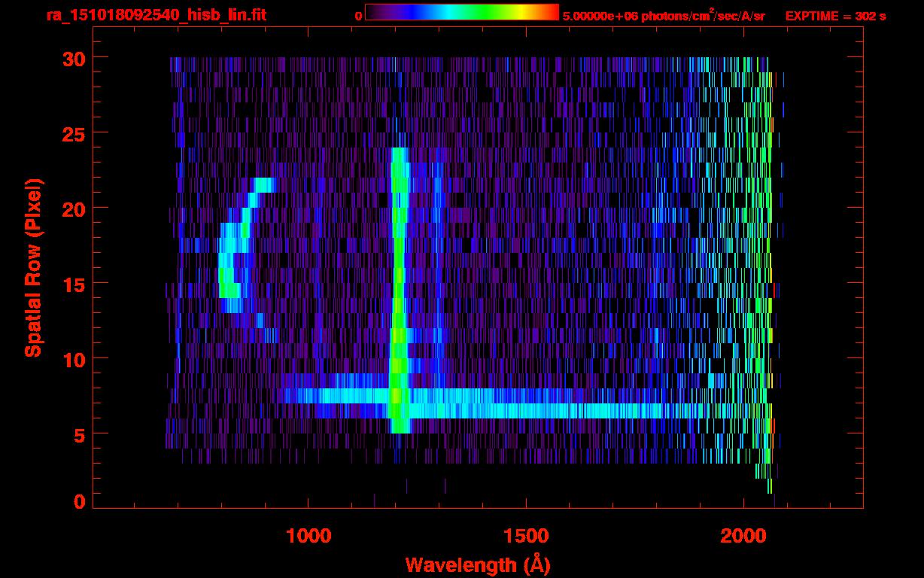Click the x-axis tick label 2000
The height and width of the screenshot is (578, 924).
pos(743,536)
